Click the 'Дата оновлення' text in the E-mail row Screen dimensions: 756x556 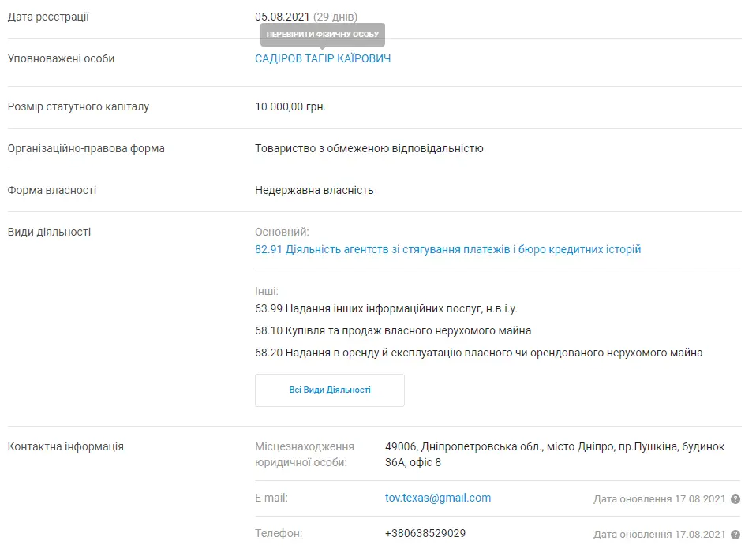(658, 499)
